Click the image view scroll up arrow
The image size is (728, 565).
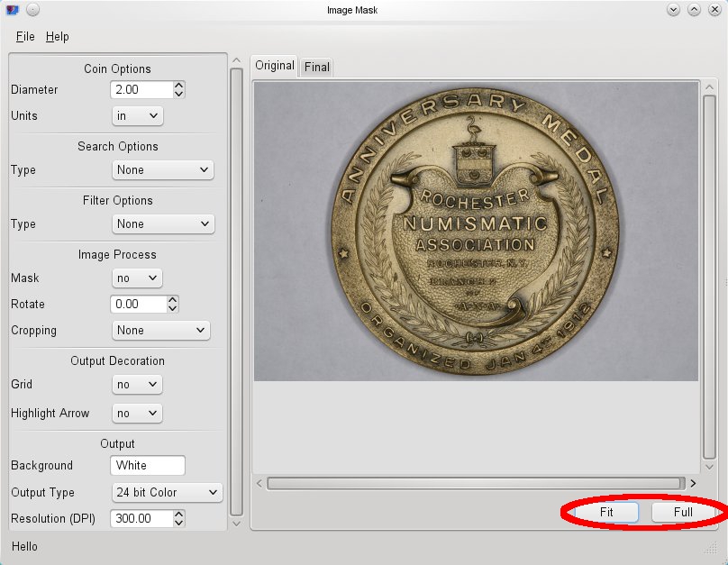pos(709,87)
